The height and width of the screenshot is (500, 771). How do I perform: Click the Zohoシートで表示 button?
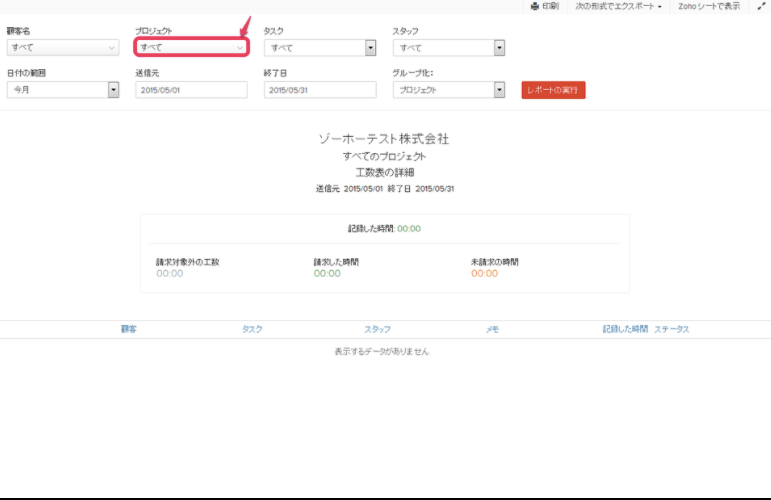(x=709, y=6)
